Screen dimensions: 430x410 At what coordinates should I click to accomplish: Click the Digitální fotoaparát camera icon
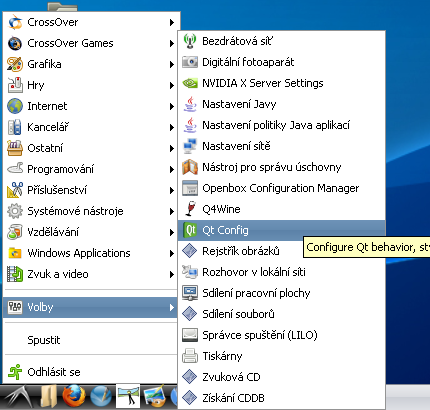point(190,62)
